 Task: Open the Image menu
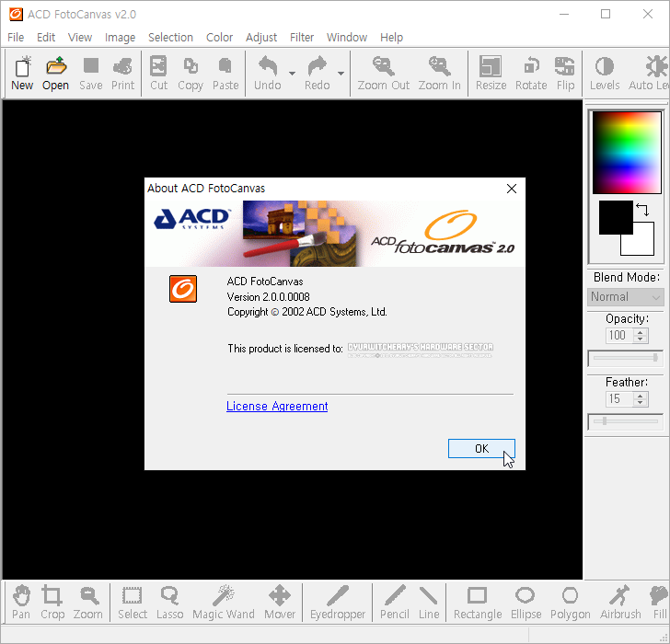[120, 38]
